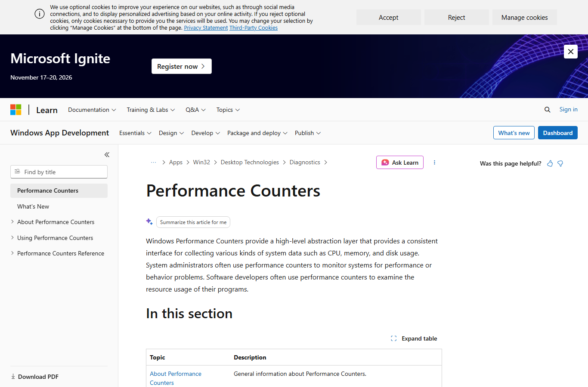Click the Topic column header
Image resolution: width=588 pixels, height=387 pixels.
coord(158,357)
